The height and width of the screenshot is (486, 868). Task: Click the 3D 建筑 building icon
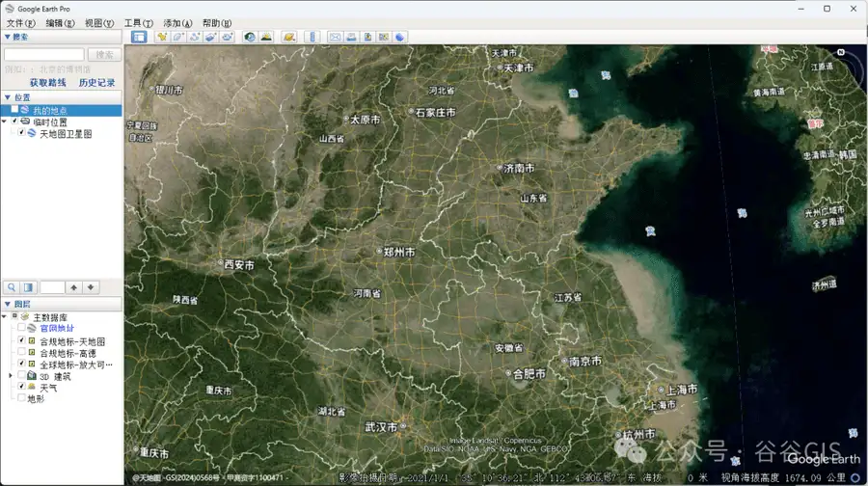coord(32,376)
